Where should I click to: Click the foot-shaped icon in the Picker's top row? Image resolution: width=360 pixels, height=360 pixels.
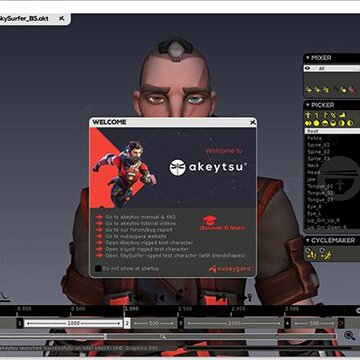[342, 115]
